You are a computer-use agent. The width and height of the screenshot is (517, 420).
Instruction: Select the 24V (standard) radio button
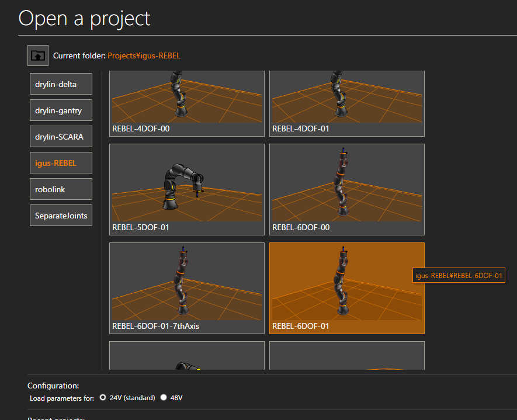click(103, 398)
